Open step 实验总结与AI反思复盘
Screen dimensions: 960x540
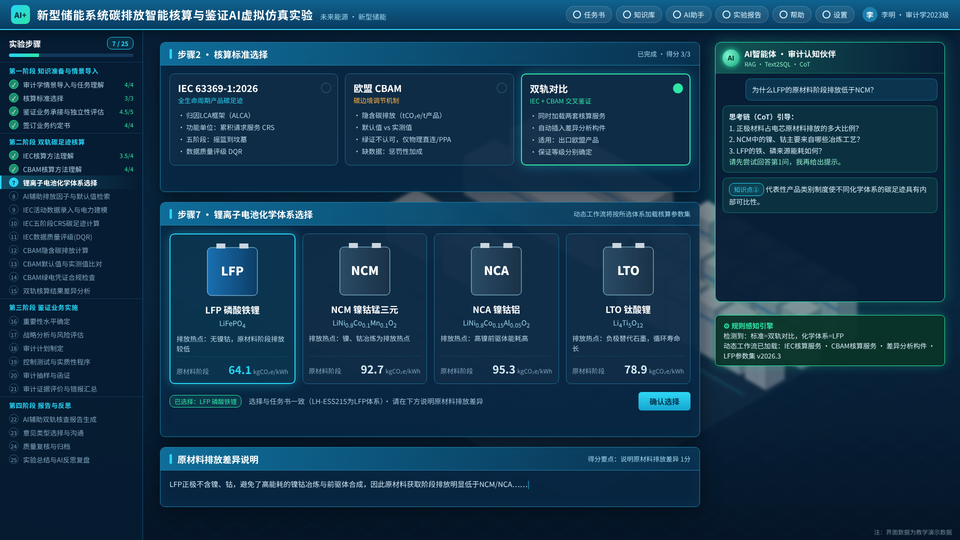(x=71, y=460)
